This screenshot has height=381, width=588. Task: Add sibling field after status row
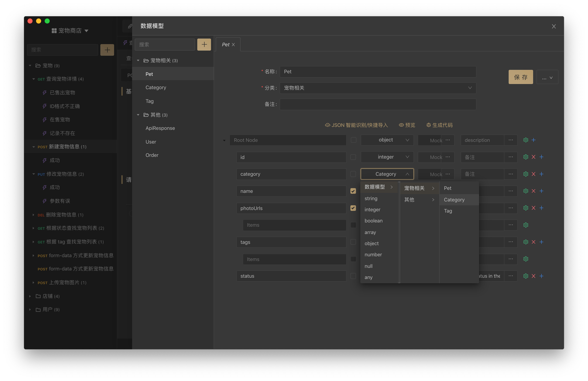pos(541,276)
